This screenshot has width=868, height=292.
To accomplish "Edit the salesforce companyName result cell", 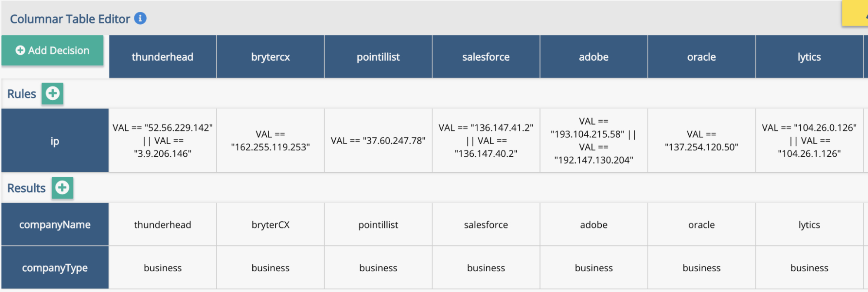I will [485, 224].
